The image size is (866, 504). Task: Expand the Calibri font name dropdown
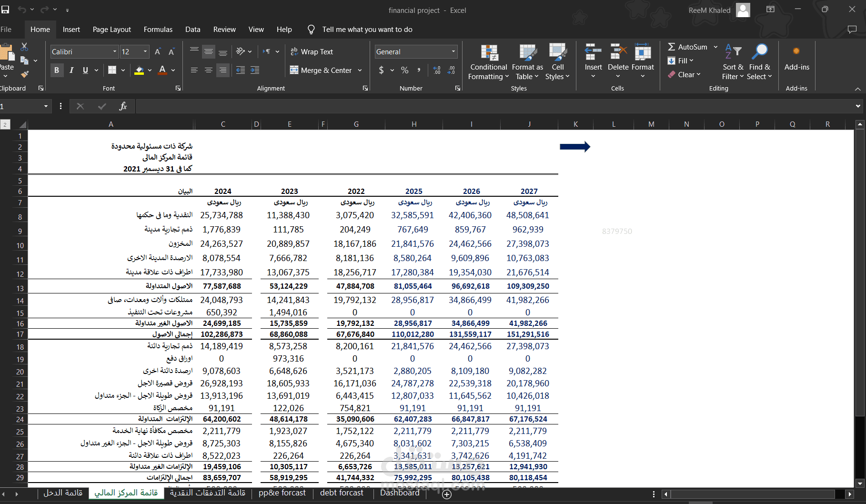115,51
